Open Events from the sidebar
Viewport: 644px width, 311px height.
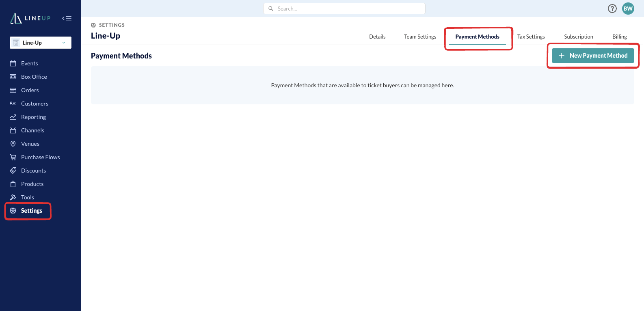pos(29,63)
